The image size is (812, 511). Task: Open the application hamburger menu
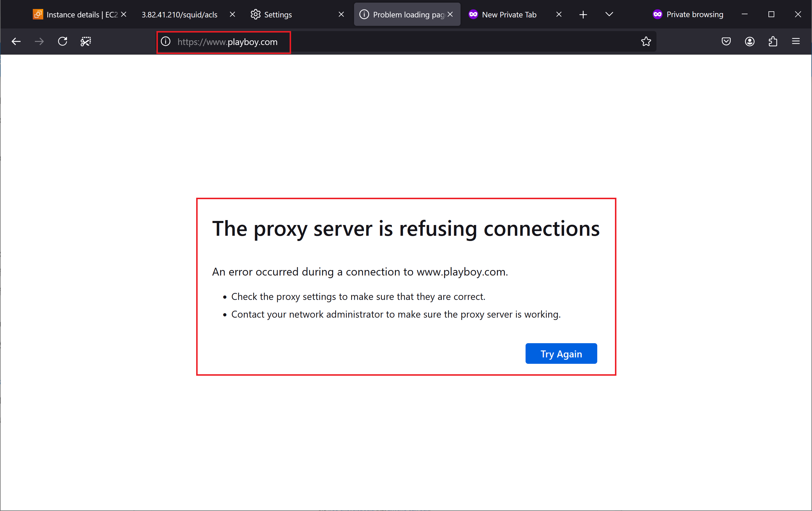[x=796, y=42]
